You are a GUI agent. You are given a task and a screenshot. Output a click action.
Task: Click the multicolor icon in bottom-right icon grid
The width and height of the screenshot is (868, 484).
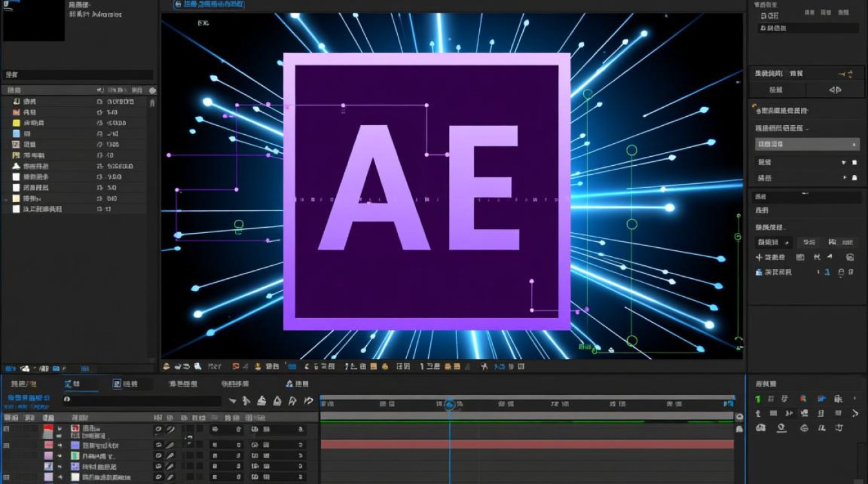click(803, 399)
